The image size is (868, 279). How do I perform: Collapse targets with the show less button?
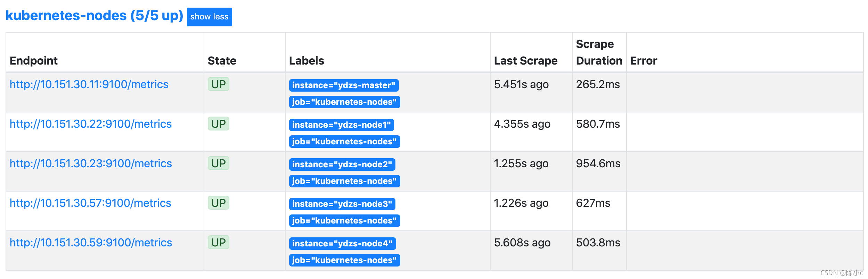(209, 17)
